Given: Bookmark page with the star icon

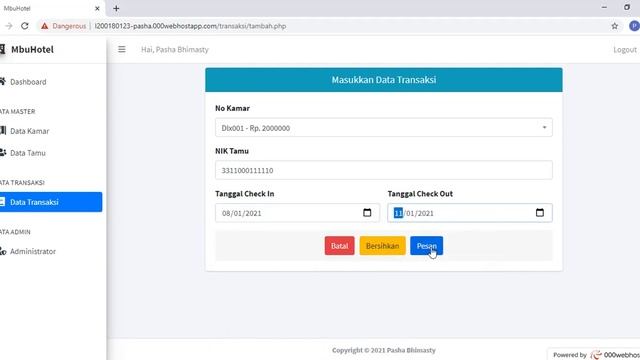Looking at the screenshot, I should [x=615, y=26].
